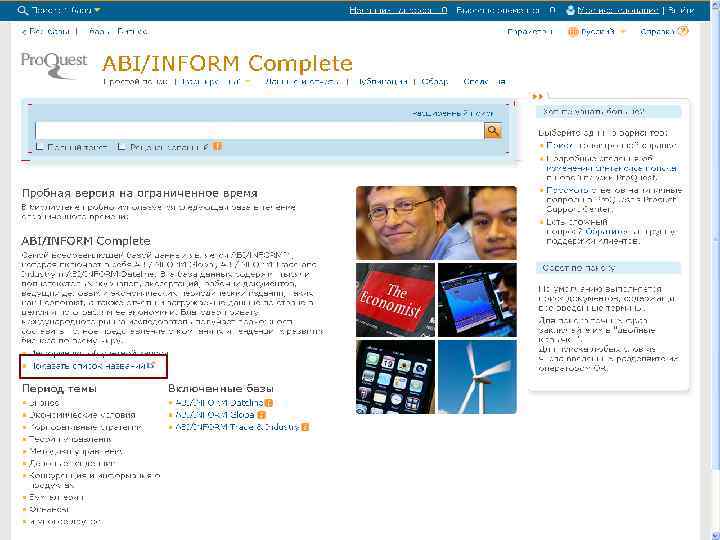Click the info icon beside peer reviewed
Image resolution: width=720 pixels, height=540 pixels.
[217, 146]
